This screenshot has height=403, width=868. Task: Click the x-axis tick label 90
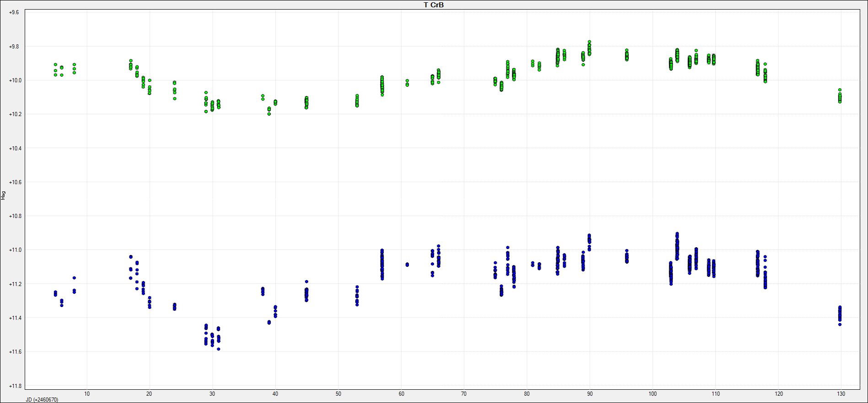[590, 394]
